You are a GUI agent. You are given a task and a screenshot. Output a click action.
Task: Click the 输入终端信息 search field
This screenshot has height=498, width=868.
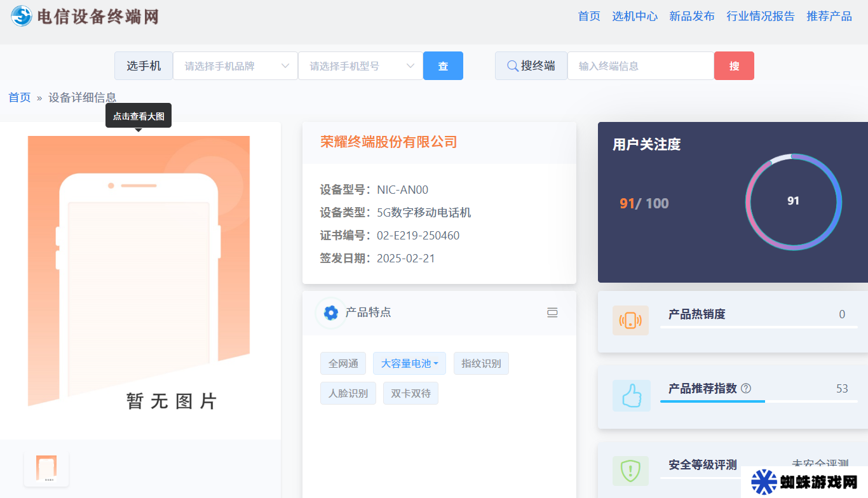(641, 65)
